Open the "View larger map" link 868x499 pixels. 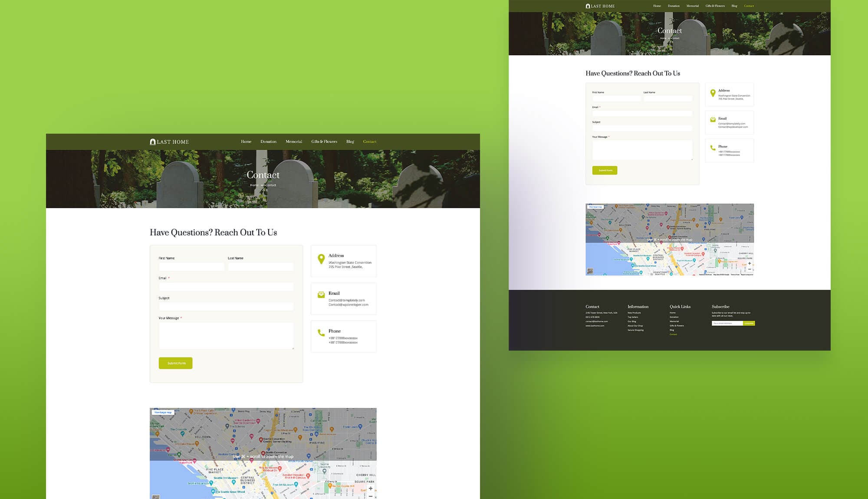coord(162,412)
